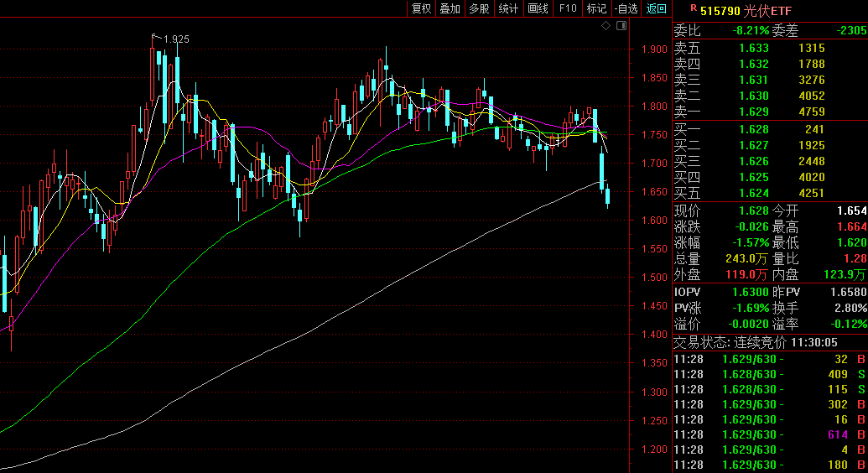Viewport: 868px width, 473px height.
Task: Click 内盘 value 123.9万
Action: click(845, 275)
